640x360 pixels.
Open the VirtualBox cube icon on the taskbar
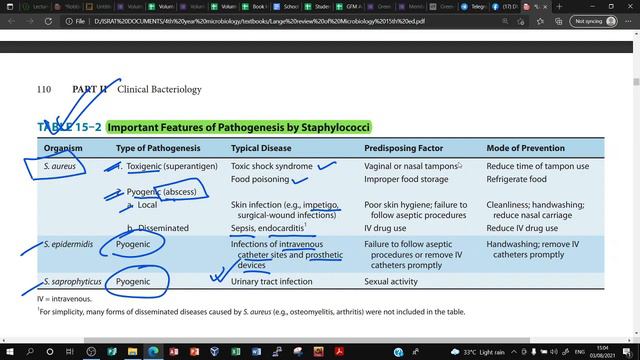[215, 351]
